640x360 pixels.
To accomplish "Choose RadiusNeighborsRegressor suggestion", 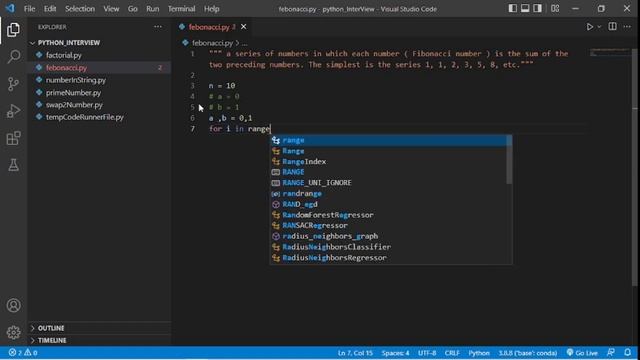I will click(x=388, y=258).
